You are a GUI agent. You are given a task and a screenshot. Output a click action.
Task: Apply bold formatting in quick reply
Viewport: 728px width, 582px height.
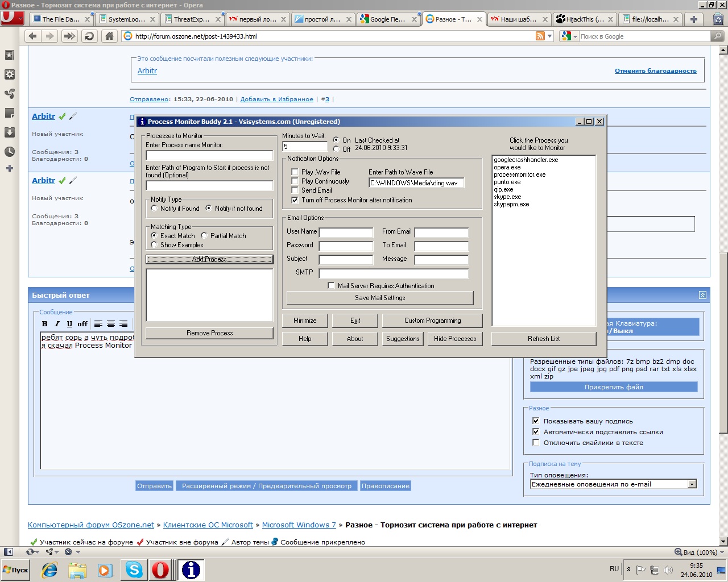(45, 324)
